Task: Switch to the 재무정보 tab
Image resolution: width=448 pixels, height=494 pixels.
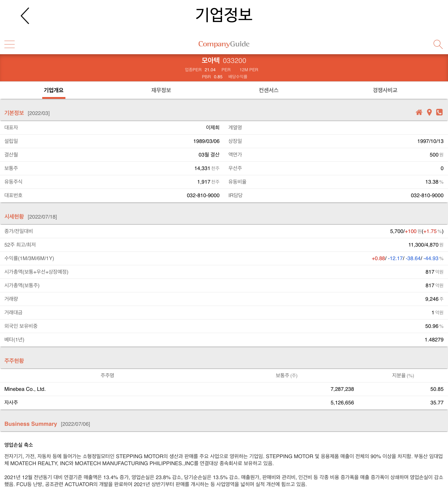Action: click(x=161, y=90)
